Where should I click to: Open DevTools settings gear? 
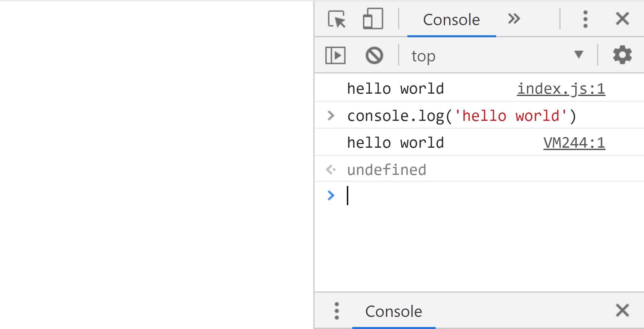pos(622,55)
